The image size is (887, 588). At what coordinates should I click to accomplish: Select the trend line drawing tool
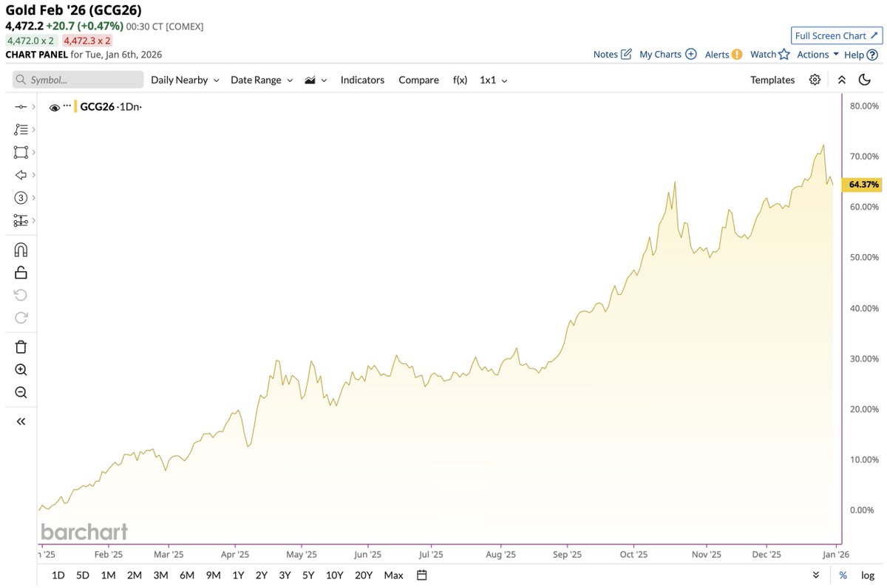(20, 106)
